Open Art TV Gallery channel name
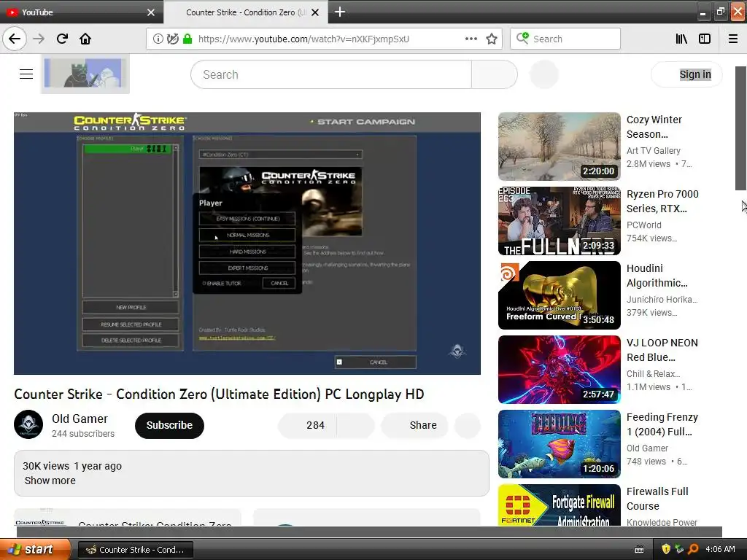This screenshot has height=560, width=747. (x=653, y=150)
